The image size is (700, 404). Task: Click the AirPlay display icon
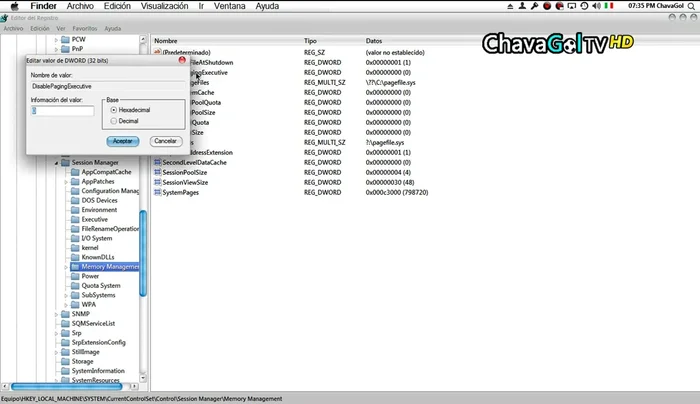pyautogui.click(x=572, y=6)
